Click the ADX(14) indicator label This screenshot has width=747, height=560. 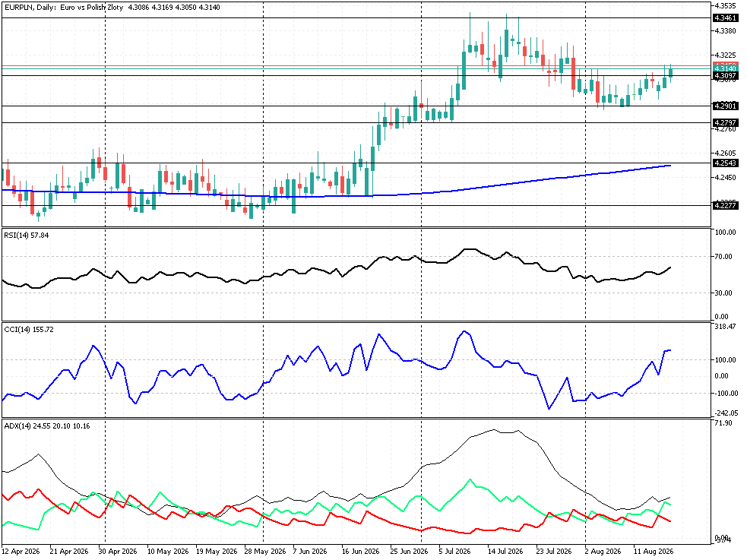pos(46,426)
